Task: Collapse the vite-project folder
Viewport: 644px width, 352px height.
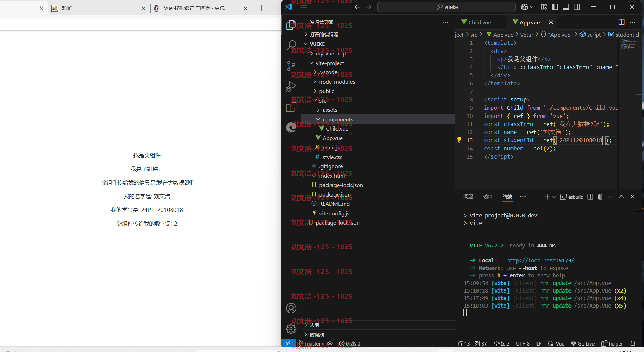Action: (x=377, y=63)
